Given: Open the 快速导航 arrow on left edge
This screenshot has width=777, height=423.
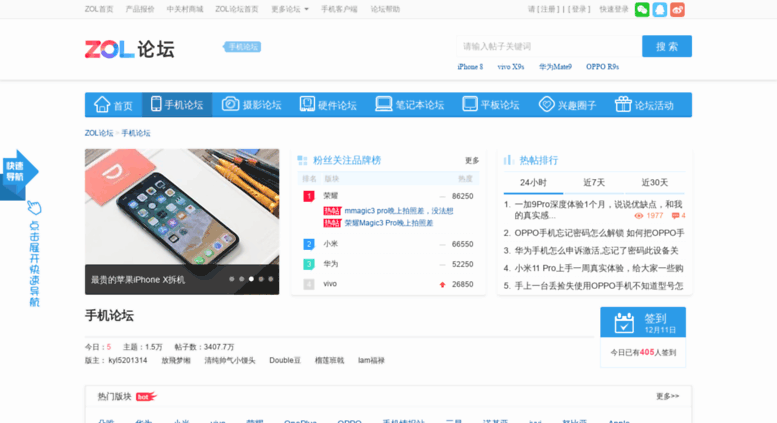Looking at the screenshot, I should click(x=19, y=173).
